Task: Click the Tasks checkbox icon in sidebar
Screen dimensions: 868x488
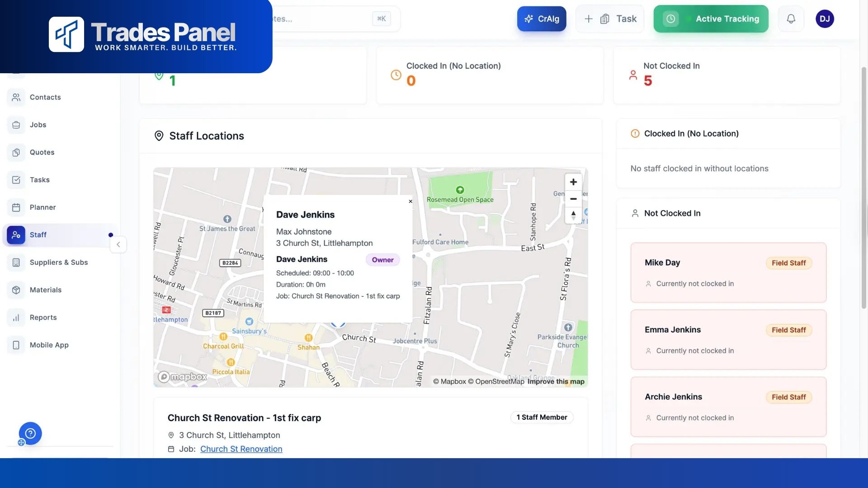Action: [16, 180]
